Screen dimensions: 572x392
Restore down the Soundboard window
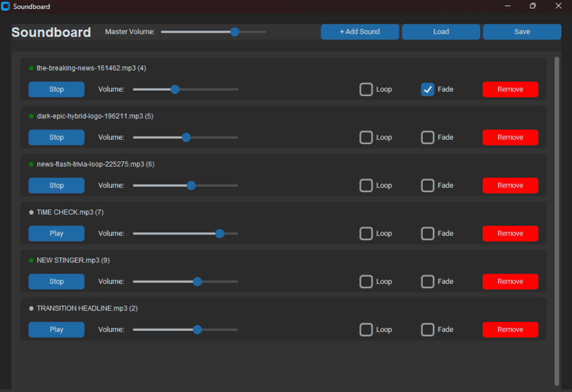[533, 6]
